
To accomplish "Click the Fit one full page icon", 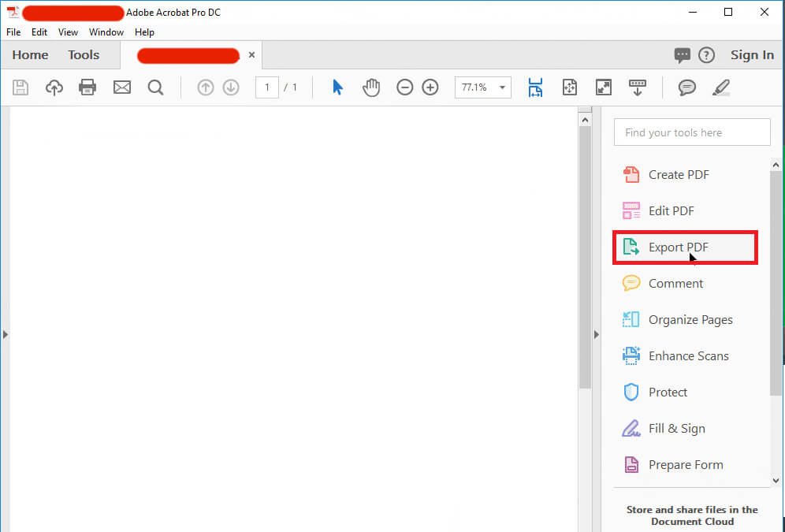I will pos(570,87).
